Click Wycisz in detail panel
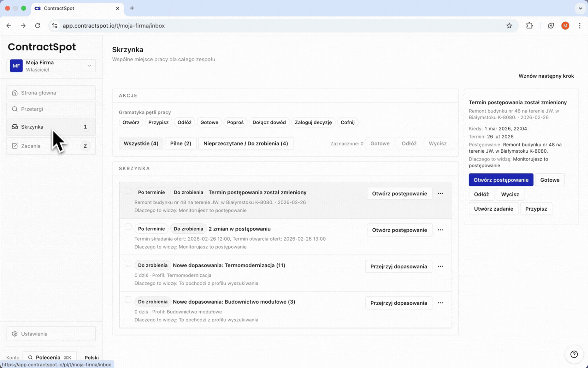This screenshot has width=588, height=368. (510, 194)
